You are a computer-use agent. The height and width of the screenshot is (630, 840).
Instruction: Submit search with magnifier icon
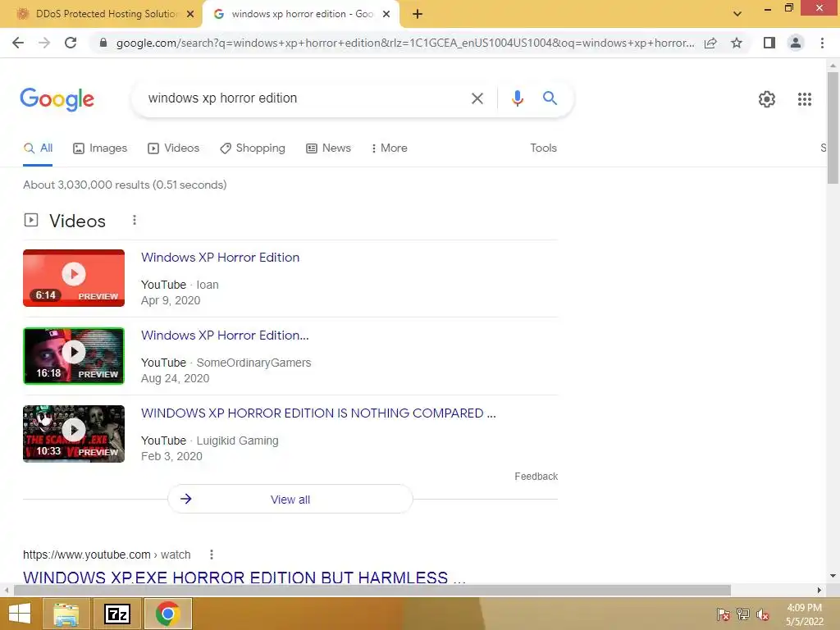550,98
